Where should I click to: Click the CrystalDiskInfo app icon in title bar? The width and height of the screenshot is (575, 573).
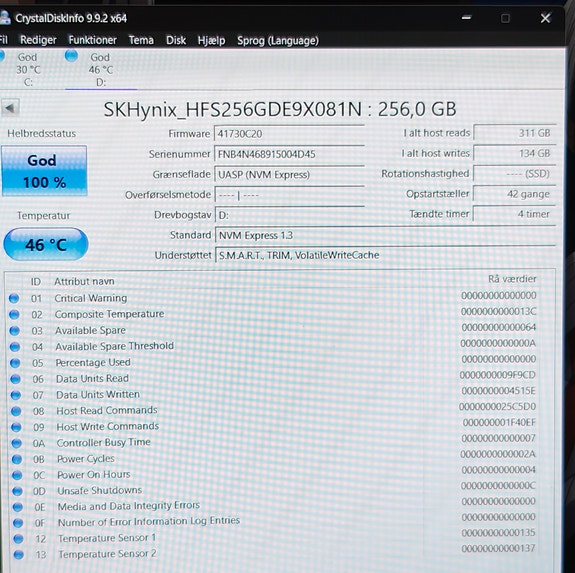pyautogui.click(x=4, y=17)
